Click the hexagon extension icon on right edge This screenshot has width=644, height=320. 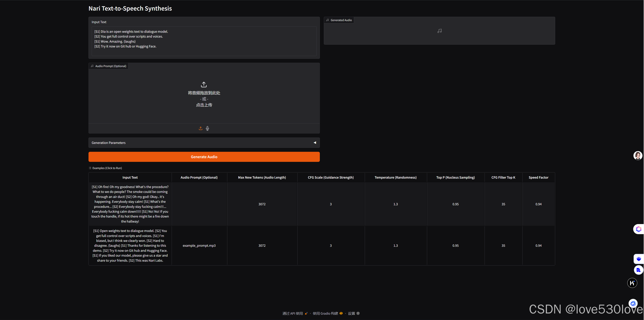[x=638, y=229]
